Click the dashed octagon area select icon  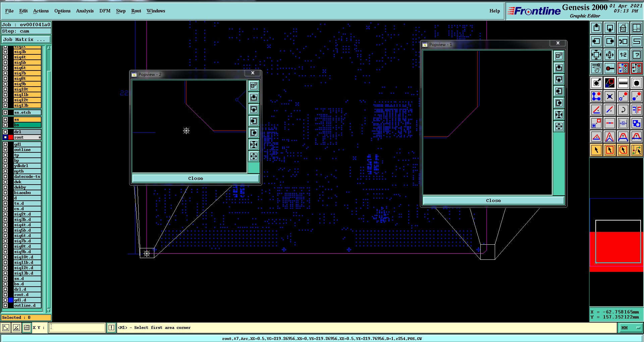click(637, 83)
